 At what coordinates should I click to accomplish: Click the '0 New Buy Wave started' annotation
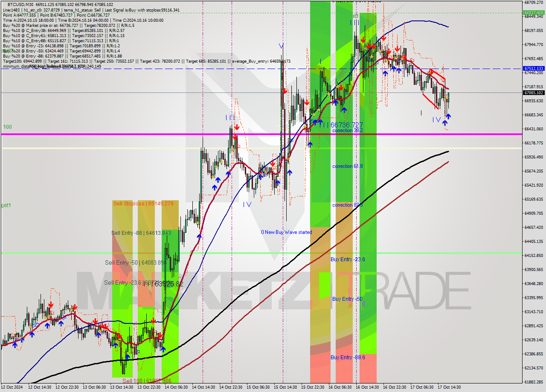pos(287,232)
